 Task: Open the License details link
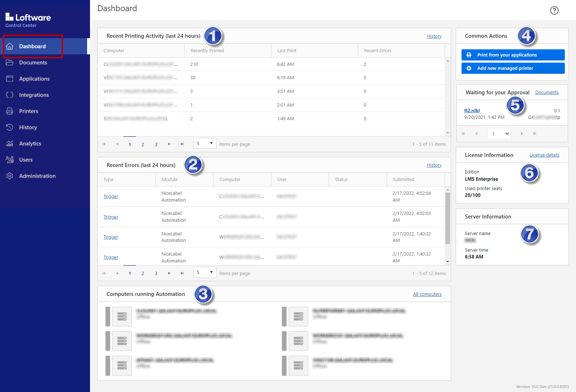544,155
